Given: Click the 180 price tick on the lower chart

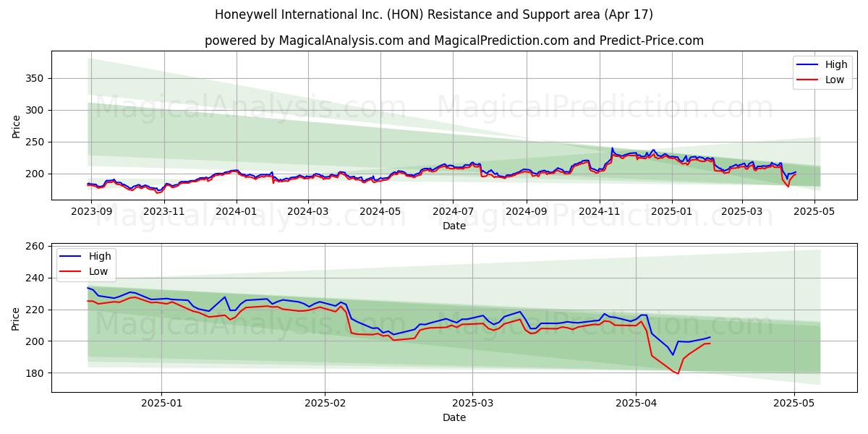Looking at the screenshot, I should 37,373.
